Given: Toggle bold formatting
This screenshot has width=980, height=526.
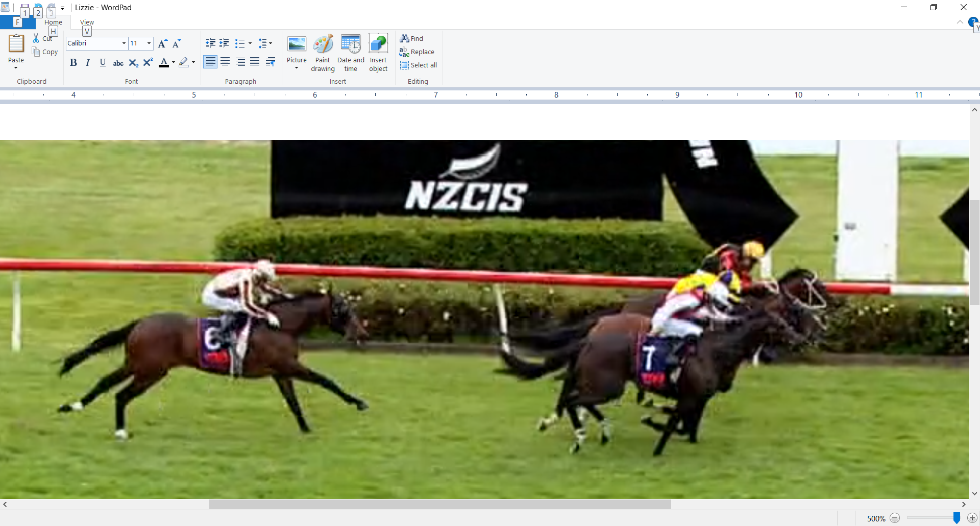Looking at the screenshot, I should [x=73, y=63].
